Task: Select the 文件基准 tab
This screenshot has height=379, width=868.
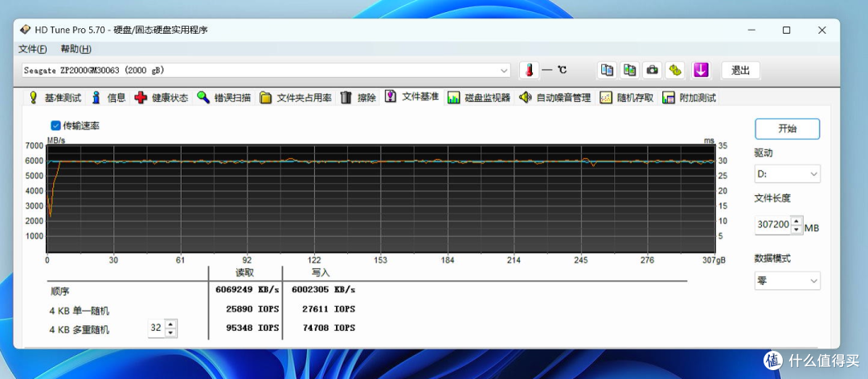Action: click(x=412, y=97)
